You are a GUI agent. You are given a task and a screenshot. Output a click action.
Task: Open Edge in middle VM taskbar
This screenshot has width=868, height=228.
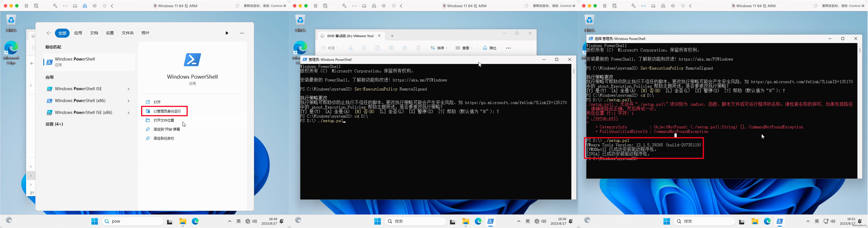[x=478, y=221]
